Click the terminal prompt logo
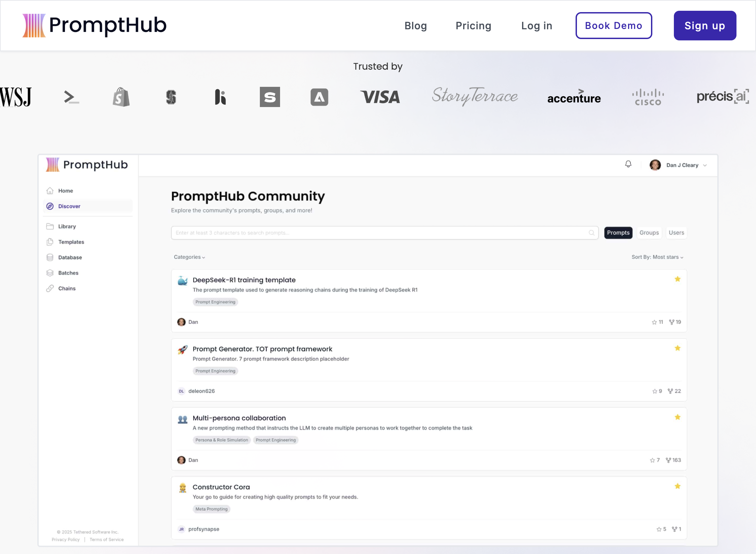This screenshot has width=756, height=554. [71, 97]
